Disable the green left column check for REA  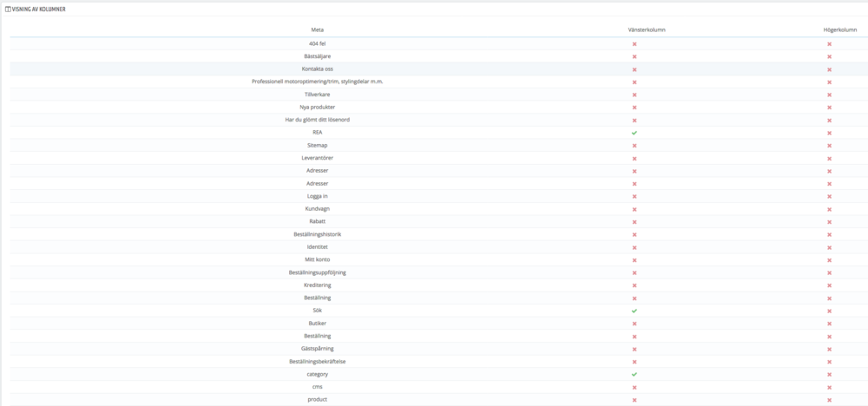[635, 133]
